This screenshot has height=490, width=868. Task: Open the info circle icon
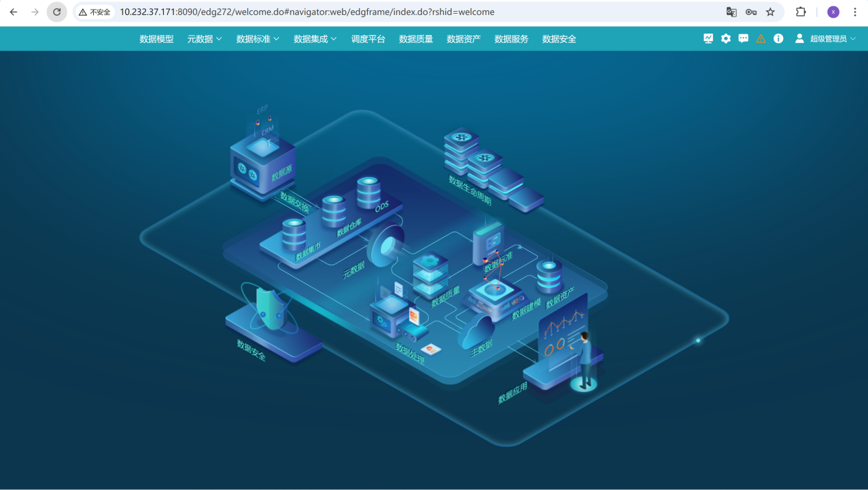[x=778, y=39]
